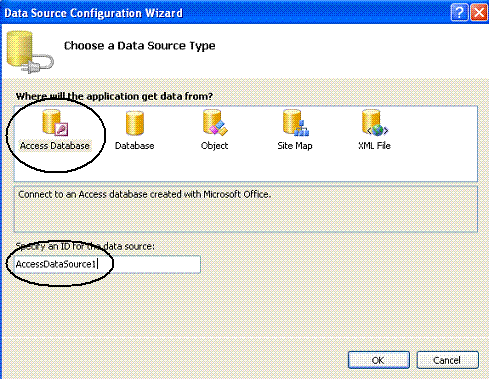Image resolution: width=489 pixels, height=379 pixels.
Task: Confirm the wizard with the OK button
Action: [x=379, y=360]
